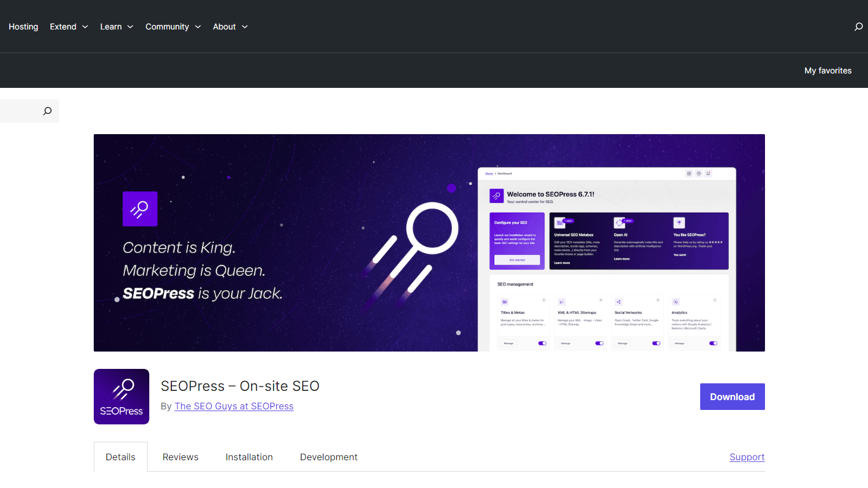This screenshot has width=868, height=488.
Task: Switch to the Reviews tab
Action: click(x=181, y=457)
